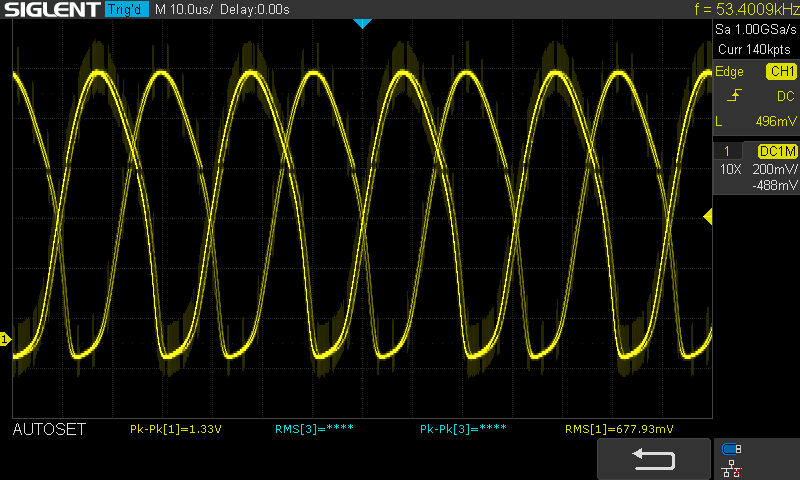Click the Curr 140kpts memory depth
The image size is (800, 480).
754,49
